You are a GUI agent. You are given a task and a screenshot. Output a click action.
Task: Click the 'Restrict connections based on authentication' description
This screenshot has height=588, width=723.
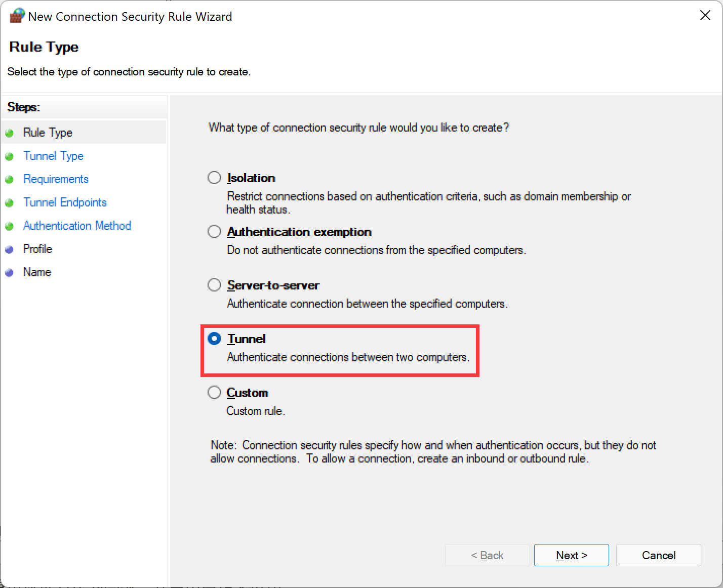pyautogui.click(x=428, y=203)
